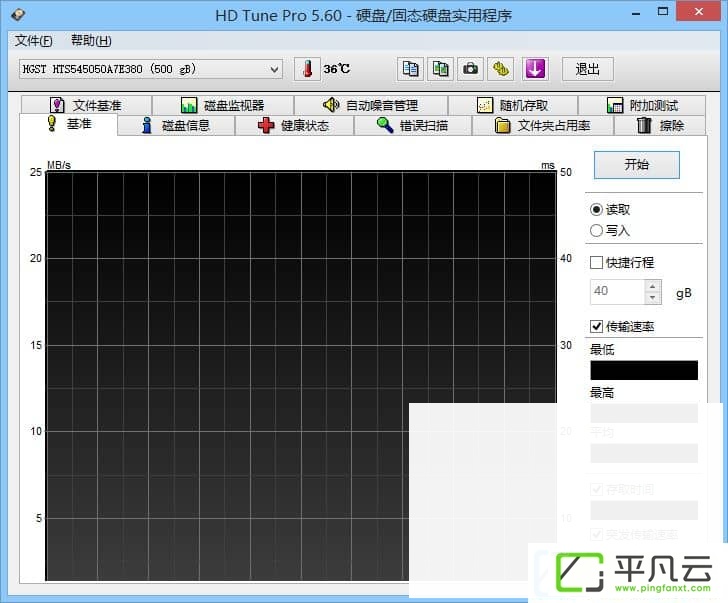Open the 文件(F) menu
The width and height of the screenshot is (728, 603).
click(x=33, y=41)
